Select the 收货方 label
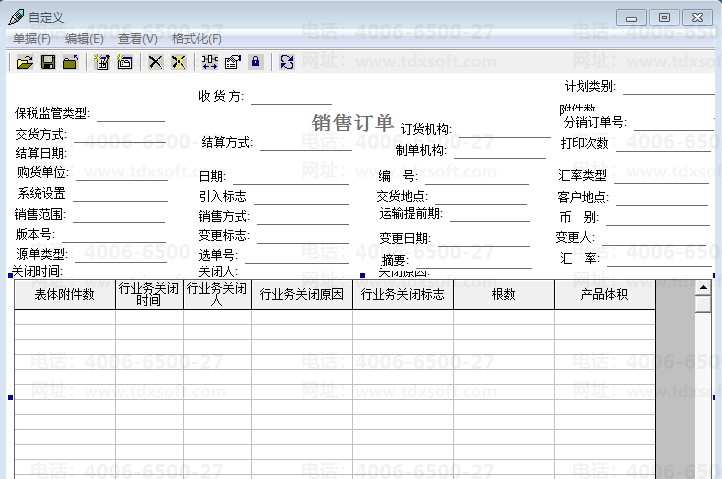This screenshot has width=722, height=479. click(x=221, y=96)
